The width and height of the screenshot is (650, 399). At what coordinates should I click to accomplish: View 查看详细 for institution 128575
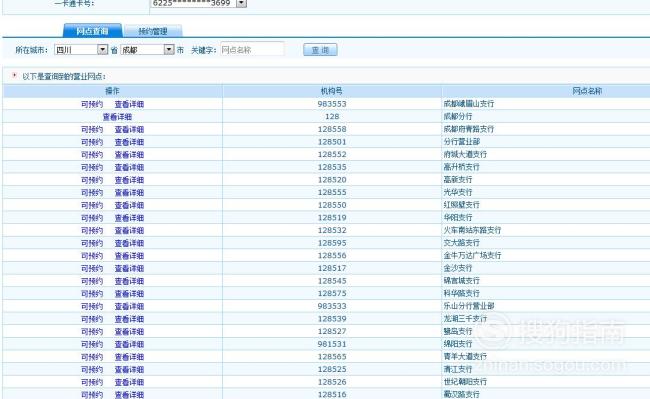pos(129,294)
